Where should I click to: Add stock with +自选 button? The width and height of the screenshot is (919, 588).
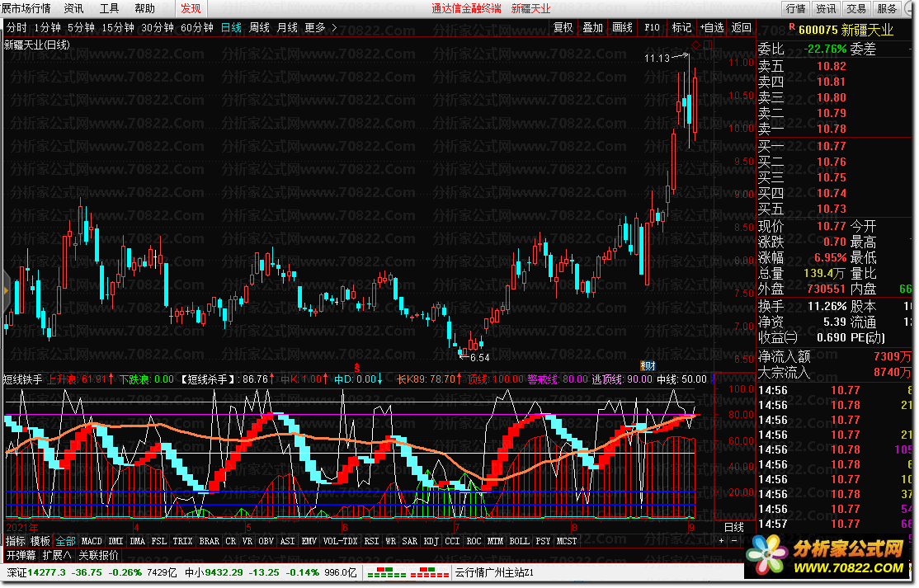click(x=711, y=27)
